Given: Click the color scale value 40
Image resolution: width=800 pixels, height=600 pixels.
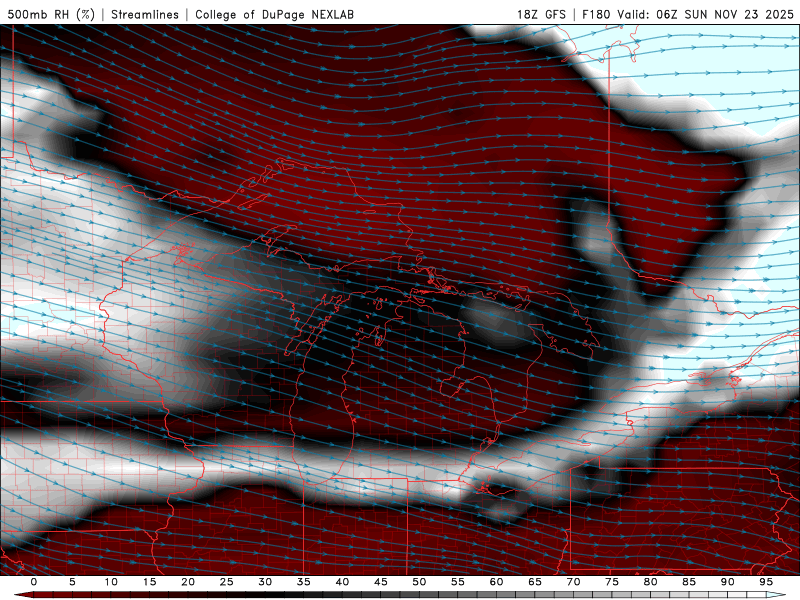Looking at the screenshot, I should 342,582.
